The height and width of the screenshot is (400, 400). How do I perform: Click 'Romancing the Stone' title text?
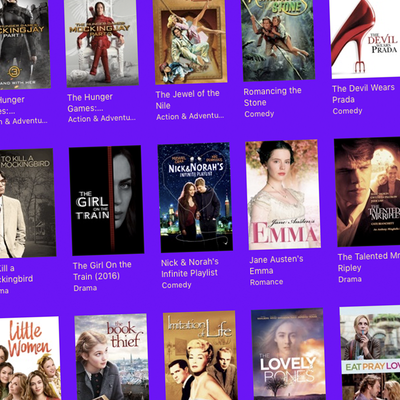(x=273, y=97)
